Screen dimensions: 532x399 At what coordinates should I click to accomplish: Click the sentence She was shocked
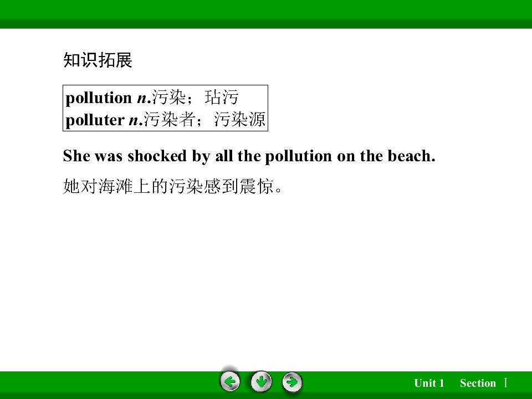[249, 156]
